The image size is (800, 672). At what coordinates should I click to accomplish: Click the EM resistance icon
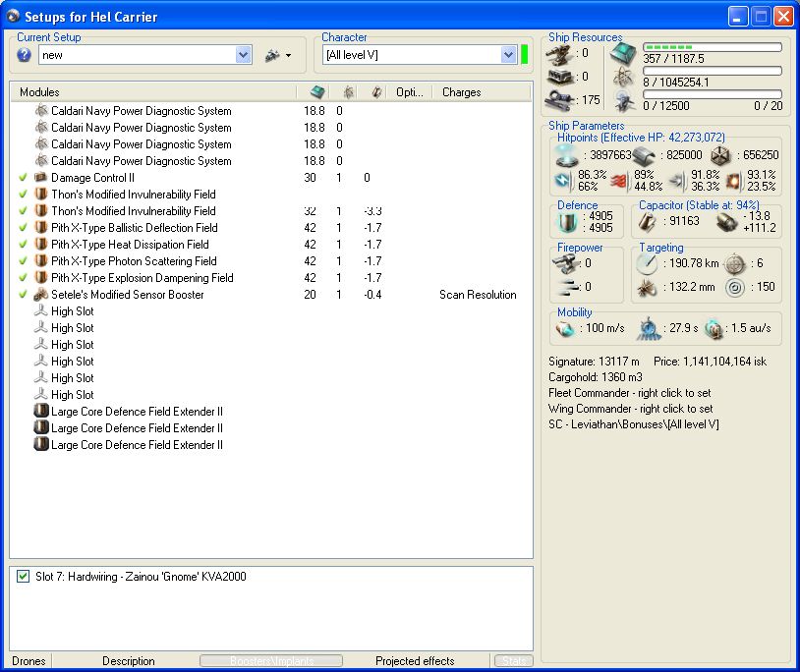coord(563,181)
